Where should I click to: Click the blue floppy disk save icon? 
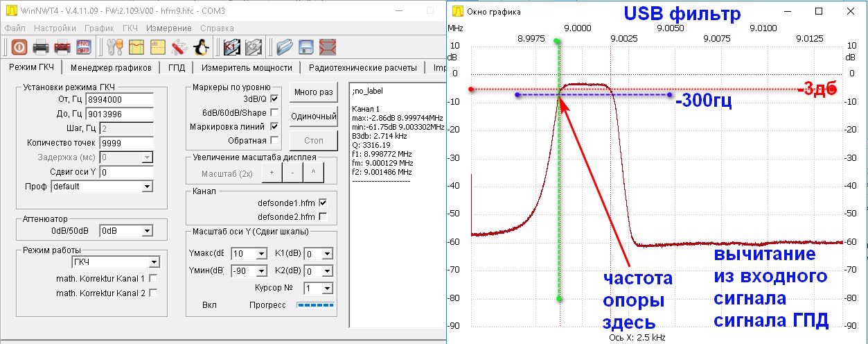[x=307, y=47]
